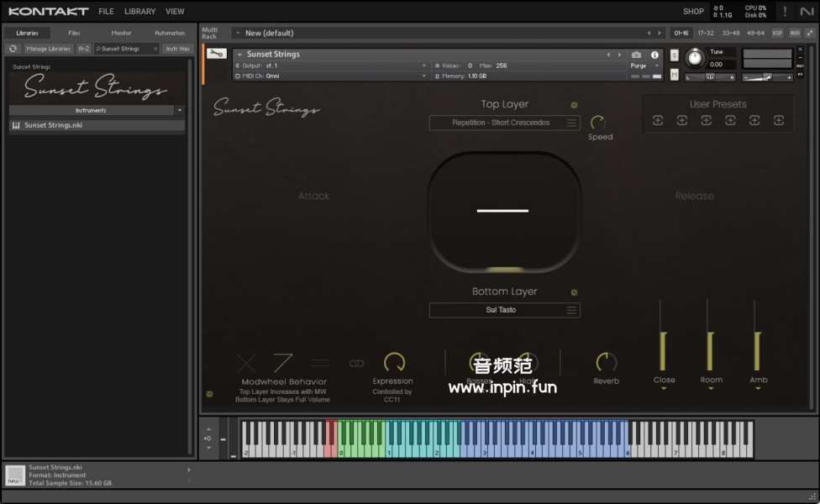Click the first User Presets slot icon
This screenshot has width=820, height=504.
(x=657, y=121)
